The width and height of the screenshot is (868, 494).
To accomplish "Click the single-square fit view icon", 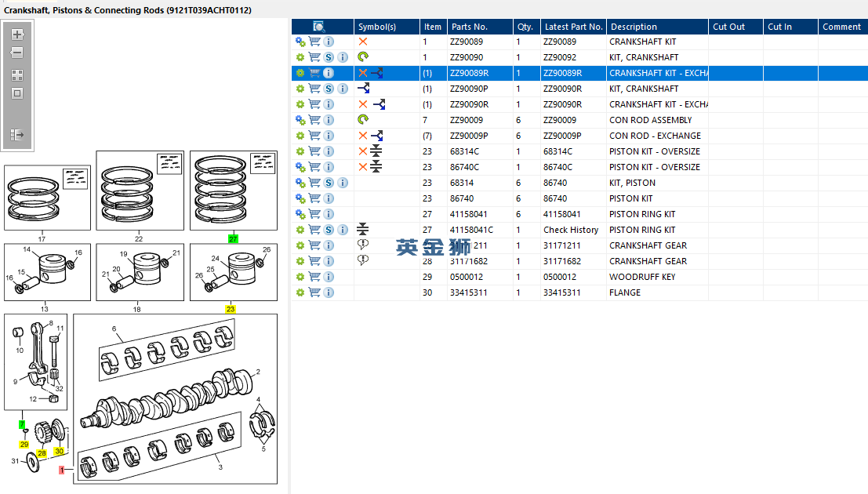I will (x=17, y=93).
